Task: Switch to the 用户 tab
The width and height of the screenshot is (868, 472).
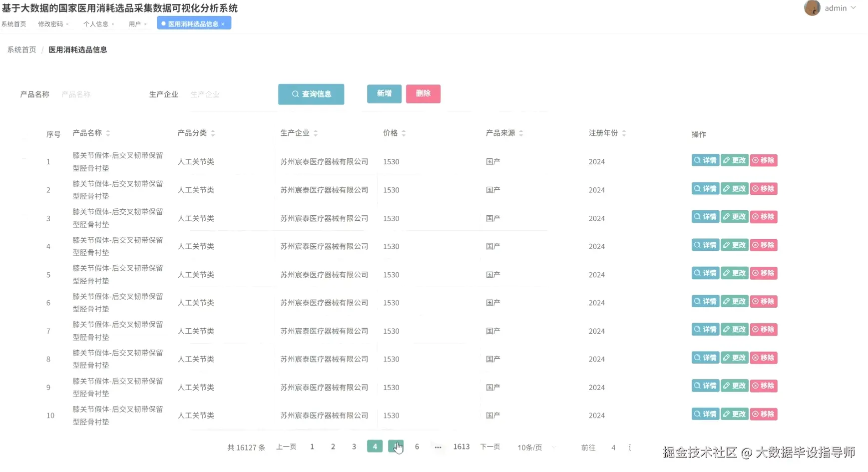Action: point(134,23)
